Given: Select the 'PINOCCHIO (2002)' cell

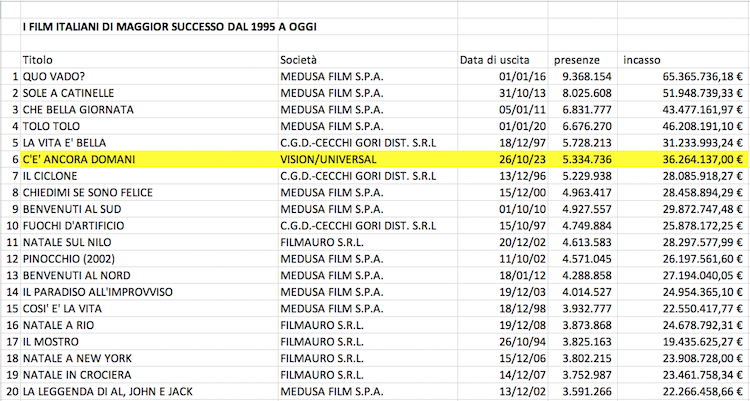Looking at the screenshot, I should point(149,259).
